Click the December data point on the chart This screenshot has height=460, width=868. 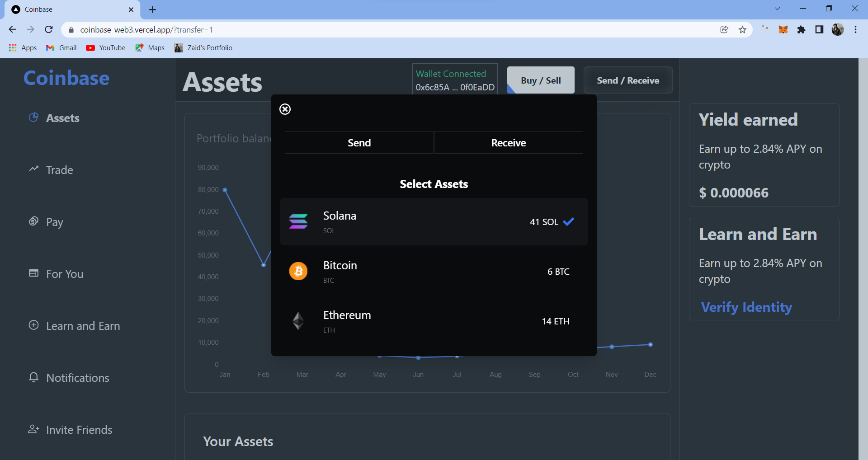tap(651, 344)
